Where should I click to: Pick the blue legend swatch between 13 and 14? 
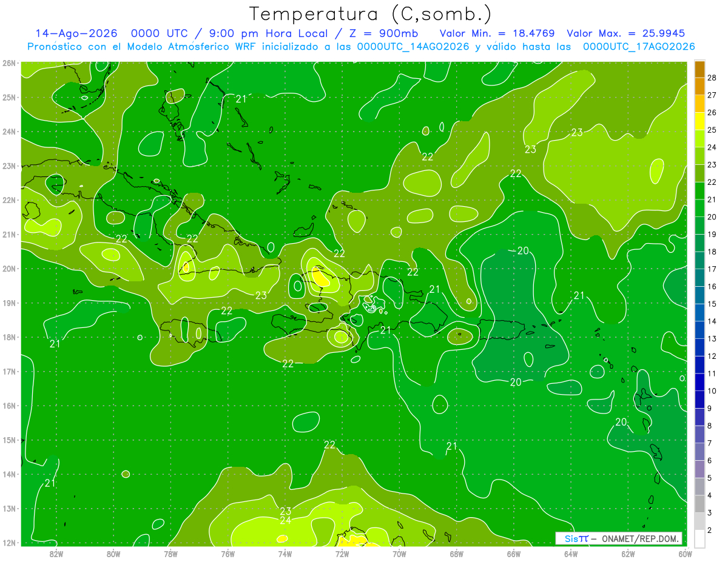pos(699,330)
